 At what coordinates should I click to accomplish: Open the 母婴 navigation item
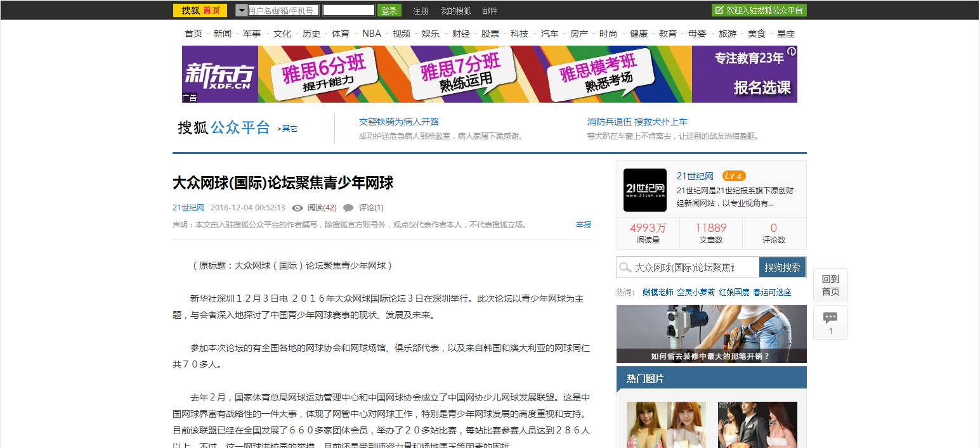697,34
